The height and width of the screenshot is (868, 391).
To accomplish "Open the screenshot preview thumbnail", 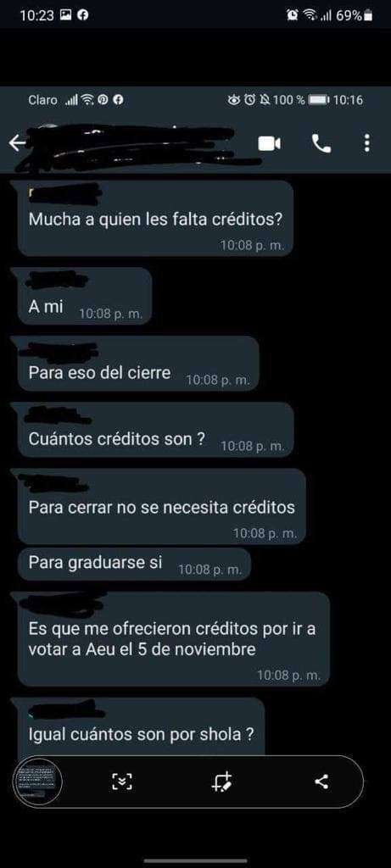I will [37, 782].
